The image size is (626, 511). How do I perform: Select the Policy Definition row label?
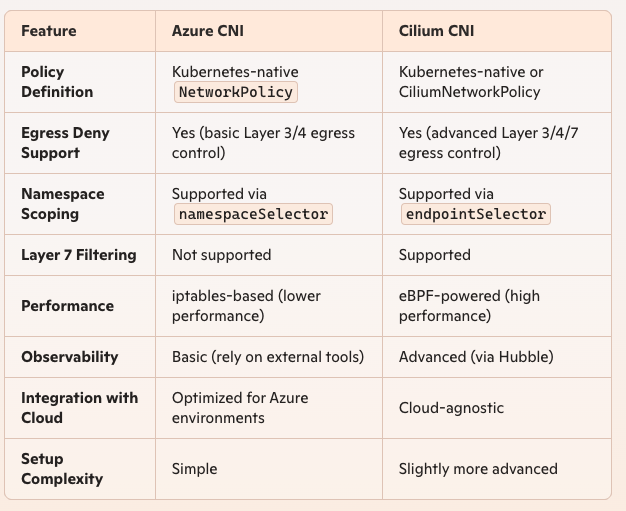tap(57, 82)
